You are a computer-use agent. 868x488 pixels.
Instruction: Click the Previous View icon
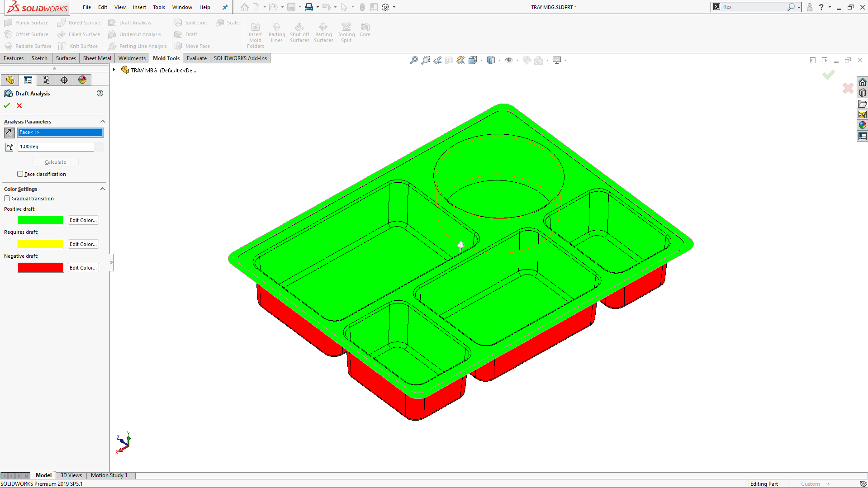click(x=437, y=60)
